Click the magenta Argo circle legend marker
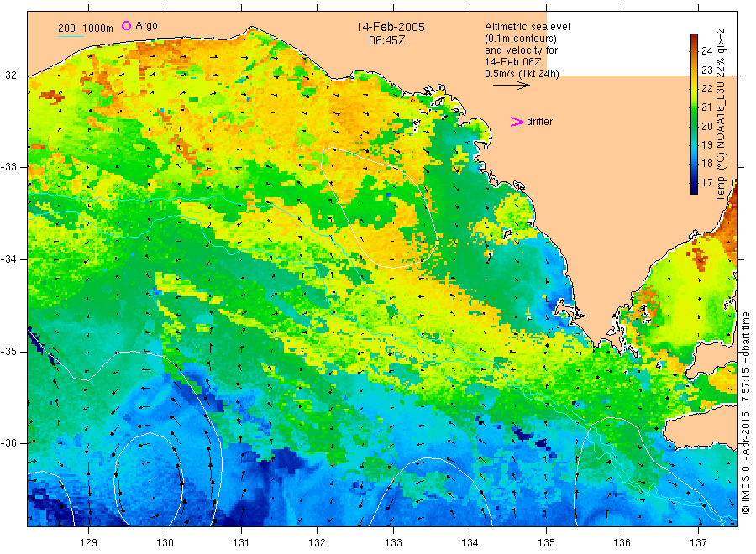This screenshot has height=554, width=756. click(x=126, y=25)
